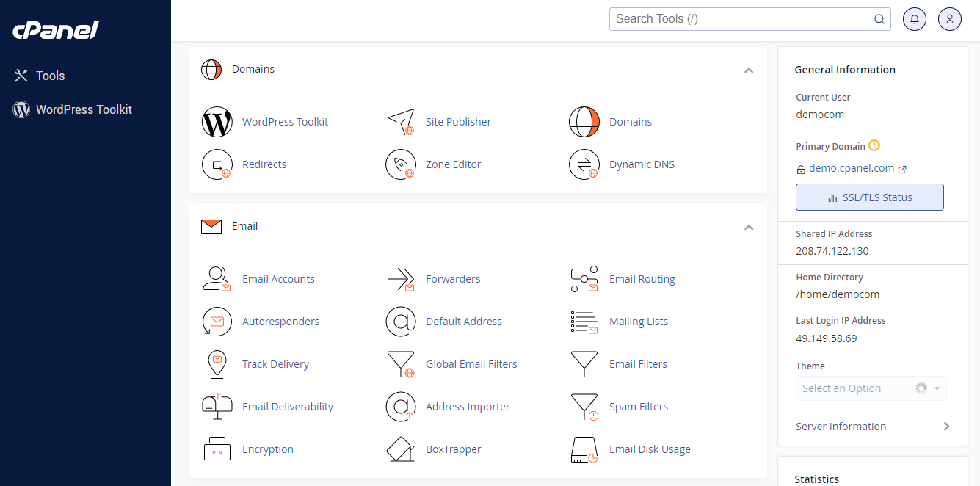
Task: Click the Forwarders arrow icon
Action: (x=401, y=279)
